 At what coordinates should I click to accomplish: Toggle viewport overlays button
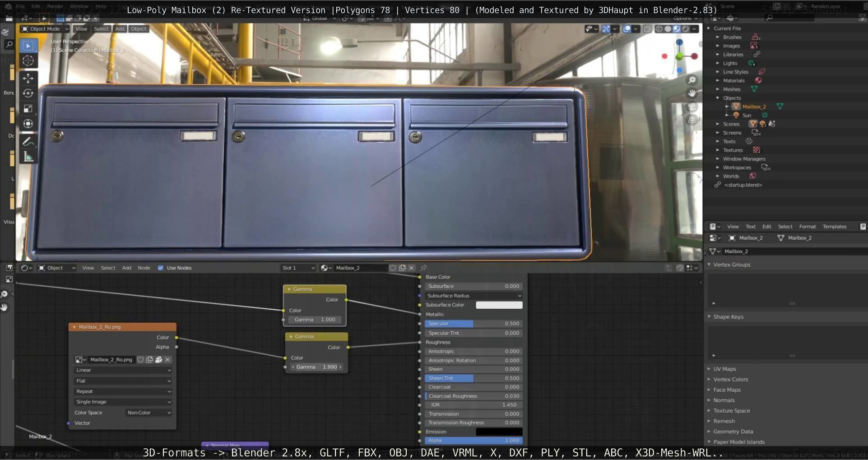[627, 29]
